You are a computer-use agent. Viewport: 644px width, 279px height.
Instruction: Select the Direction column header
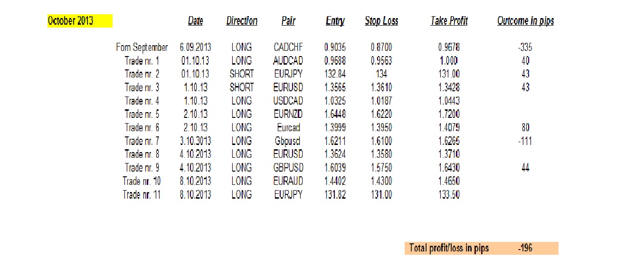pos(242,21)
